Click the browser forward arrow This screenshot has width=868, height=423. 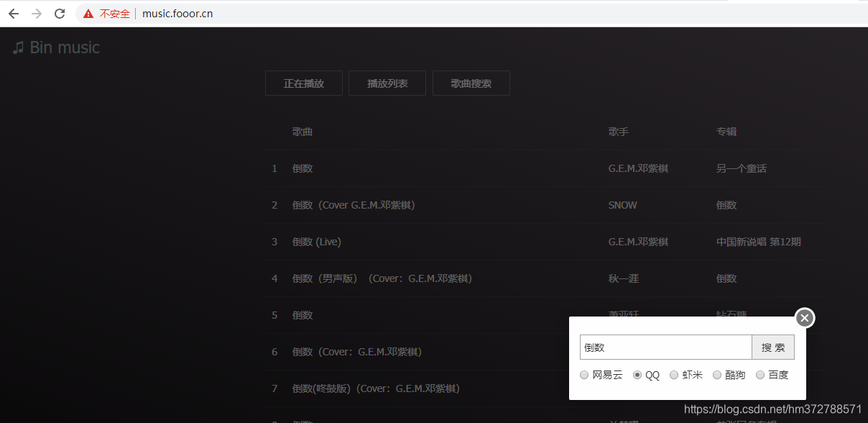click(x=37, y=14)
